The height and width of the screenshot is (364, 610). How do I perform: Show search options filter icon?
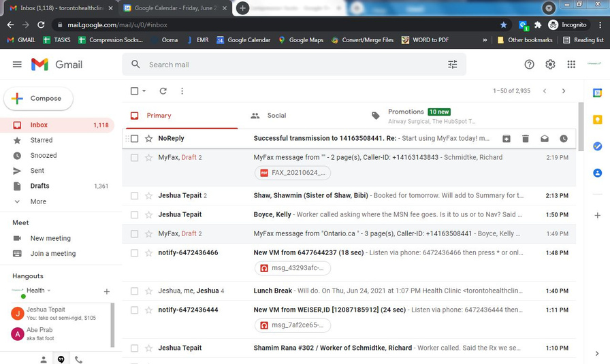[x=452, y=65]
